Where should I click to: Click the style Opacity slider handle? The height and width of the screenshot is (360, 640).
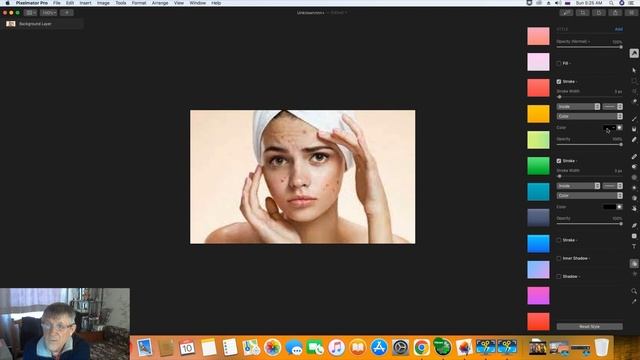coord(621,47)
